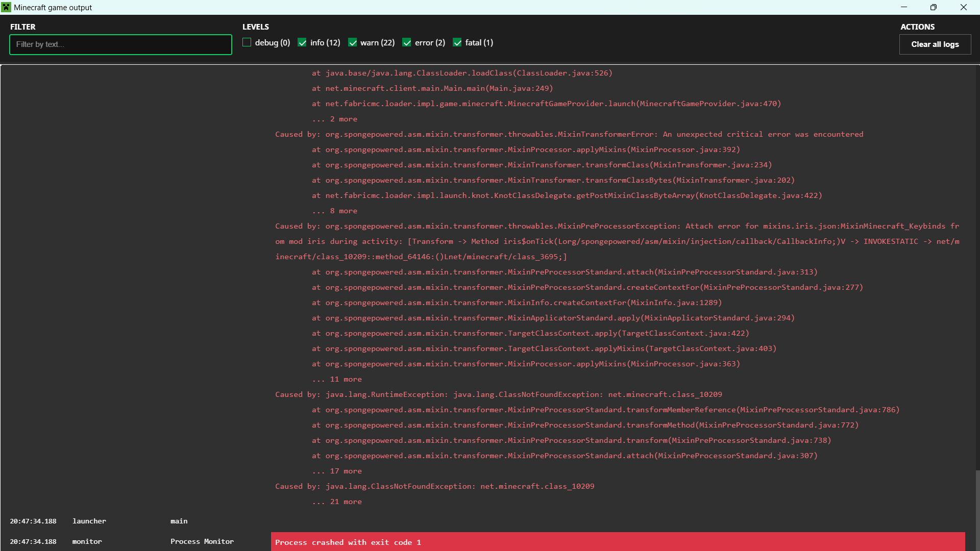The height and width of the screenshot is (551, 980).
Task: Uncheck the info (12) level checkbox
Action: pyautogui.click(x=302, y=42)
